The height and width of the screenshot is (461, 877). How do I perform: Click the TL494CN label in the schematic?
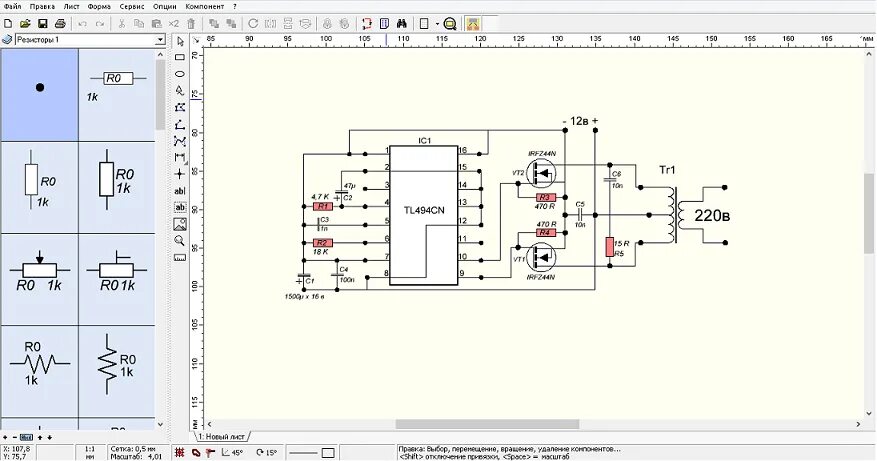425,210
